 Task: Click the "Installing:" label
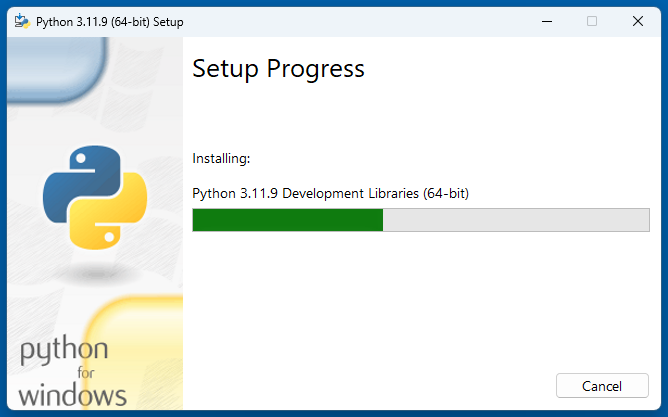[221, 158]
